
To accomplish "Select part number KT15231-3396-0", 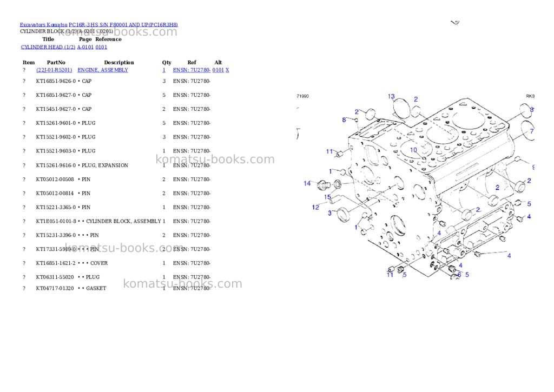I will (x=56, y=235).
